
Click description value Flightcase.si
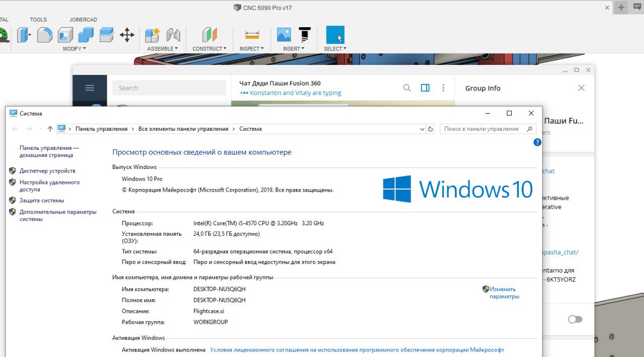[209, 311]
